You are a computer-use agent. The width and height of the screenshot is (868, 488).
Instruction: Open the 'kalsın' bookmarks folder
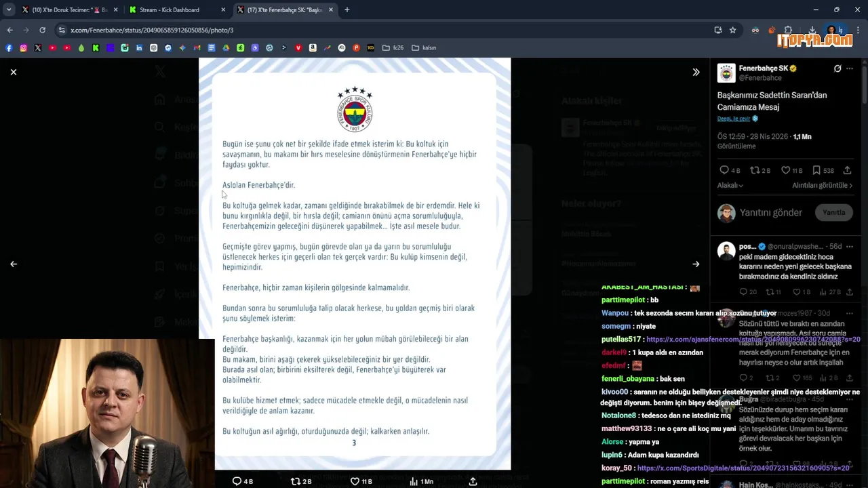[424, 47]
